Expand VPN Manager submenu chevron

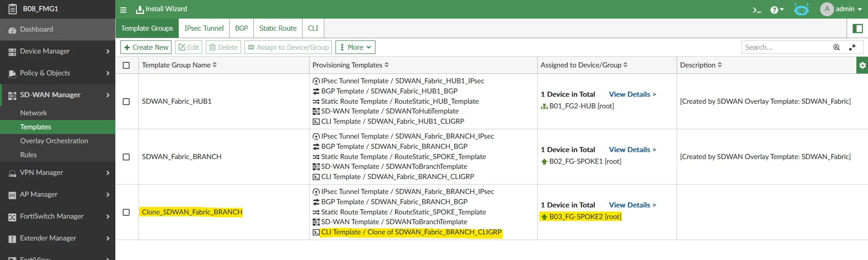point(108,173)
